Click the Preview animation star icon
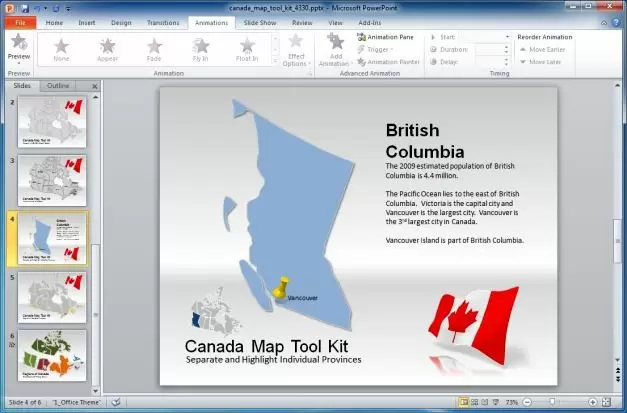The width and height of the screenshot is (627, 413). point(18,43)
